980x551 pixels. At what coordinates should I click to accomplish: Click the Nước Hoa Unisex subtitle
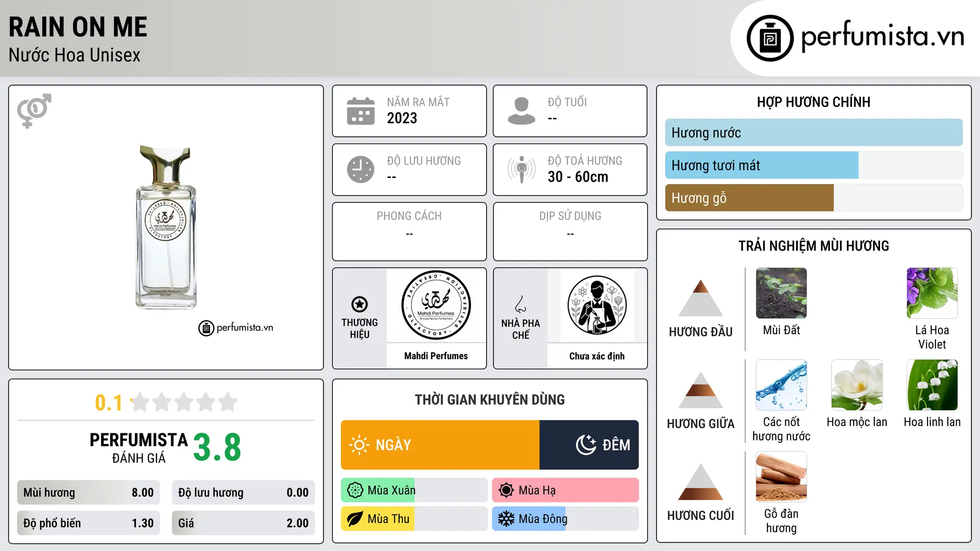(x=75, y=55)
